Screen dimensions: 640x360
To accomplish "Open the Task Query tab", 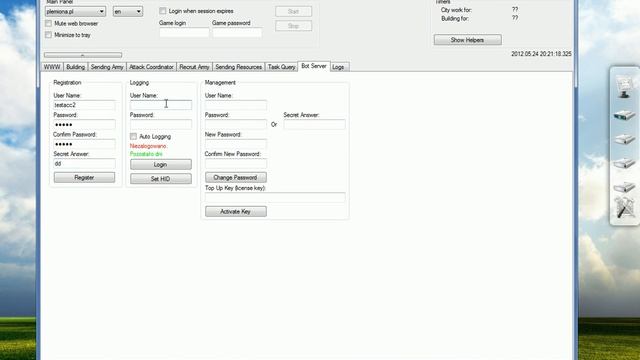I will (x=282, y=67).
